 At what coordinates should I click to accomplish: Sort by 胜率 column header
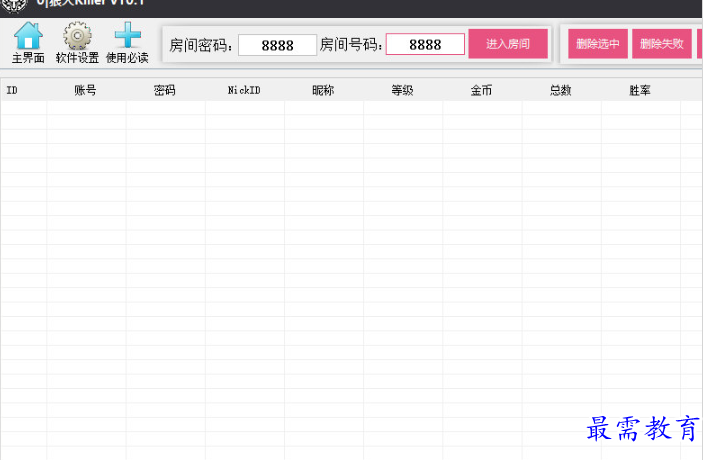[x=641, y=90]
